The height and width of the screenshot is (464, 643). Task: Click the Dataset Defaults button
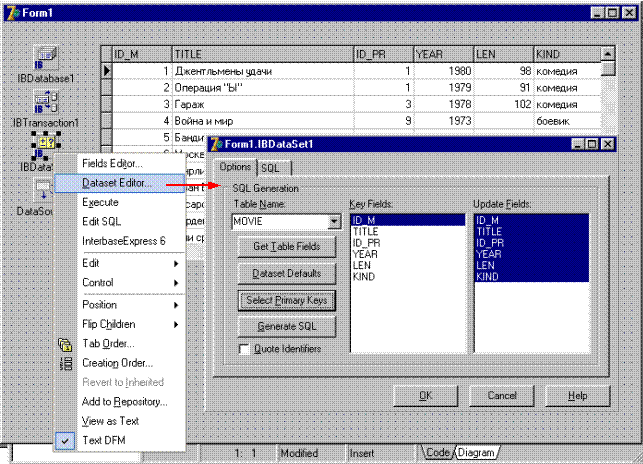(x=287, y=273)
